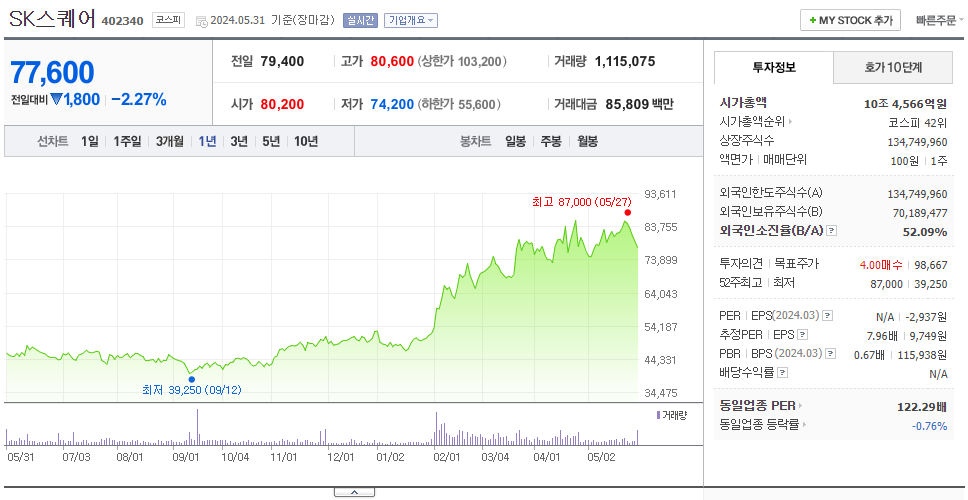Open the help icon beside PER EPS(2024.03)
Image resolution: width=968 pixels, height=500 pixels.
tap(828, 316)
